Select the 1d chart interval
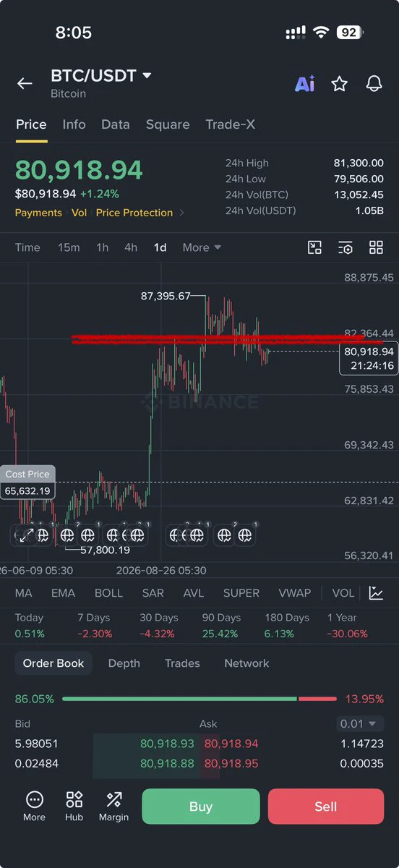Viewport: 399px width, 868px height. [x=160, y=247]
